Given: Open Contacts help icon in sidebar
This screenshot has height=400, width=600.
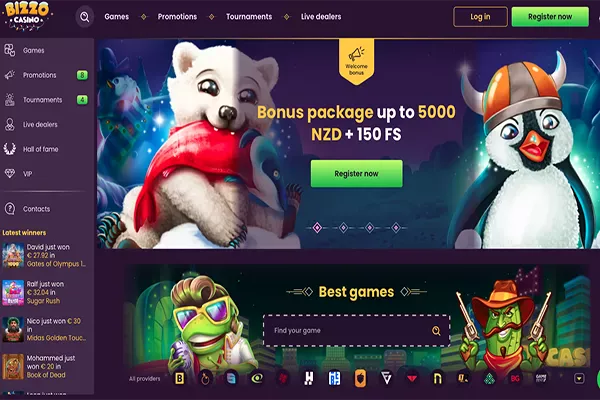Looking at the screenshot, I should click(10, 209).
